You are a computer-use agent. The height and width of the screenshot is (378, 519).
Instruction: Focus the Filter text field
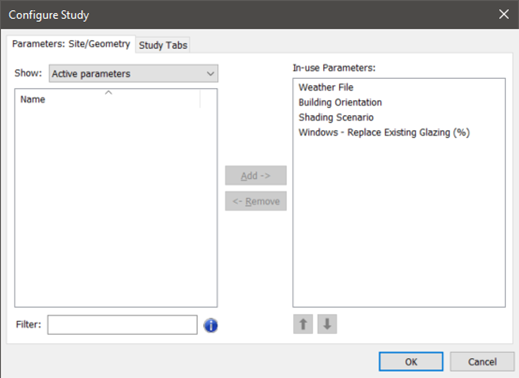(122, 325)
